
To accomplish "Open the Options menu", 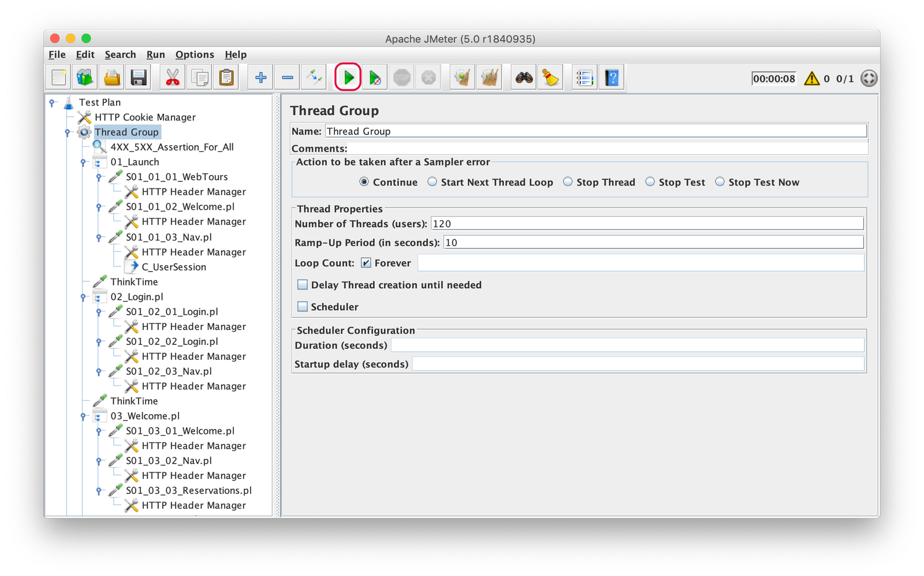I will tap(195, 54).
